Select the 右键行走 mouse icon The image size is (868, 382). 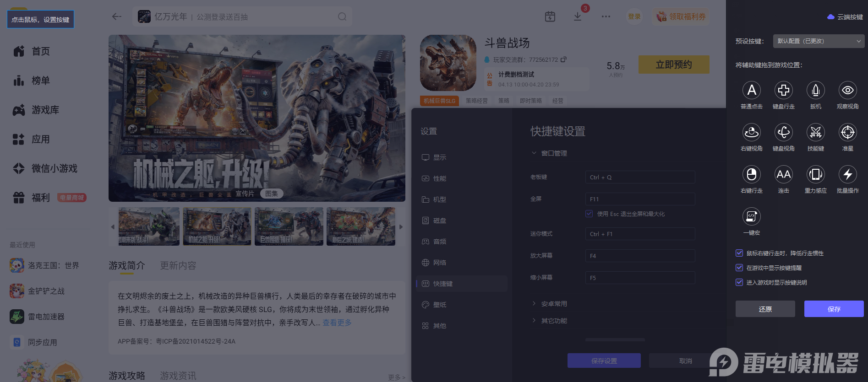[x=752, y=174]
